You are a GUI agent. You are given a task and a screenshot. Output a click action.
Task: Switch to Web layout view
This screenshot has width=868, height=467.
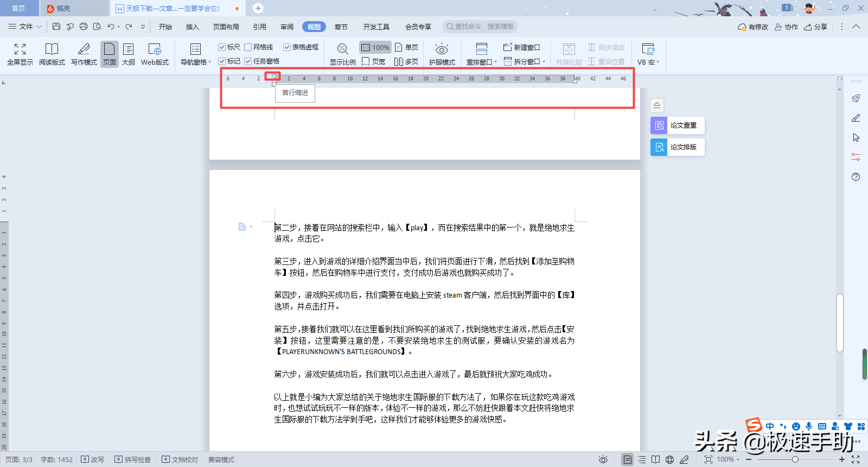pos(155,55)
